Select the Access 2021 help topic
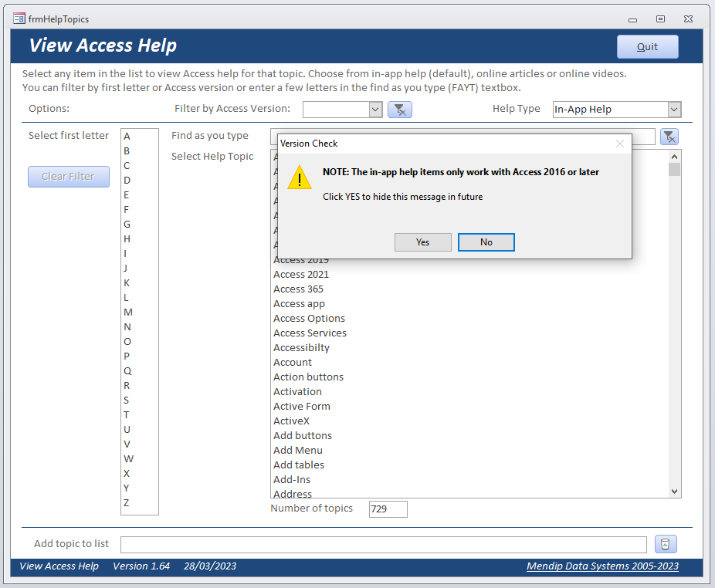Viewport: 715px width, 588px height. (x=301, y=275)
